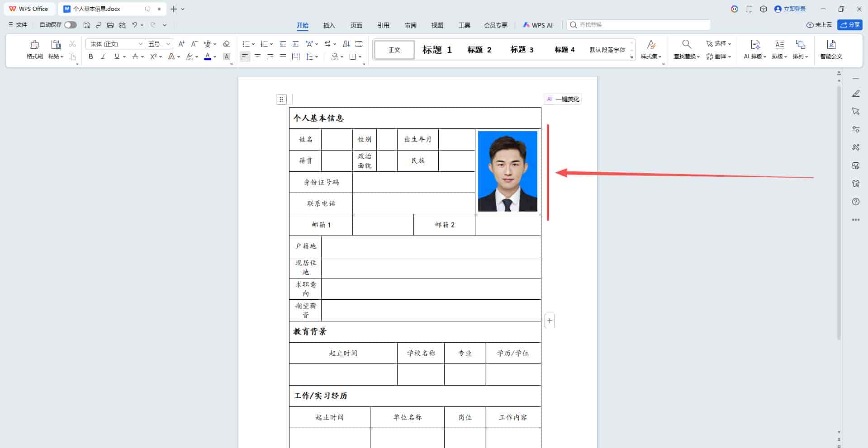Image resolution: width=868 pixels, height=448 pixels.
Task: Open the font name dropdown 宋体 (正文)
Action: (141, 44)
